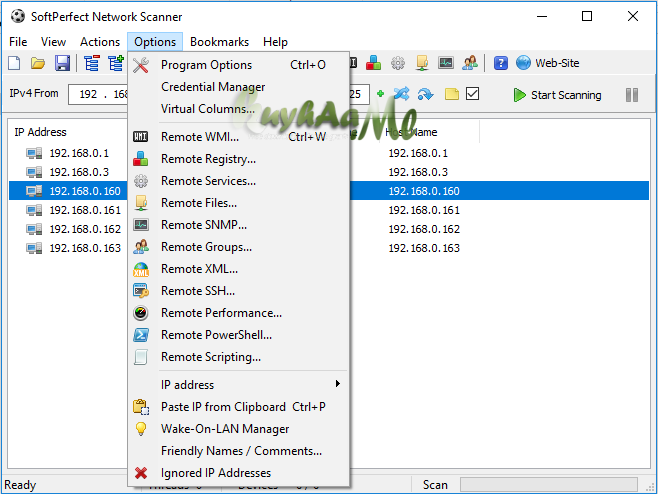Click host name 192.168.0.161
Image resolution: width=658 pixels, height=494 pixels.
(x=424, y=210)
